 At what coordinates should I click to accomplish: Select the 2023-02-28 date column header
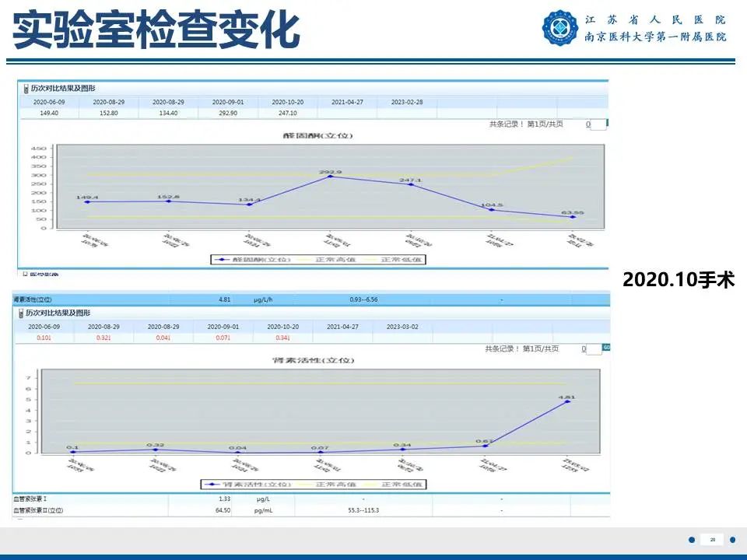407,102
